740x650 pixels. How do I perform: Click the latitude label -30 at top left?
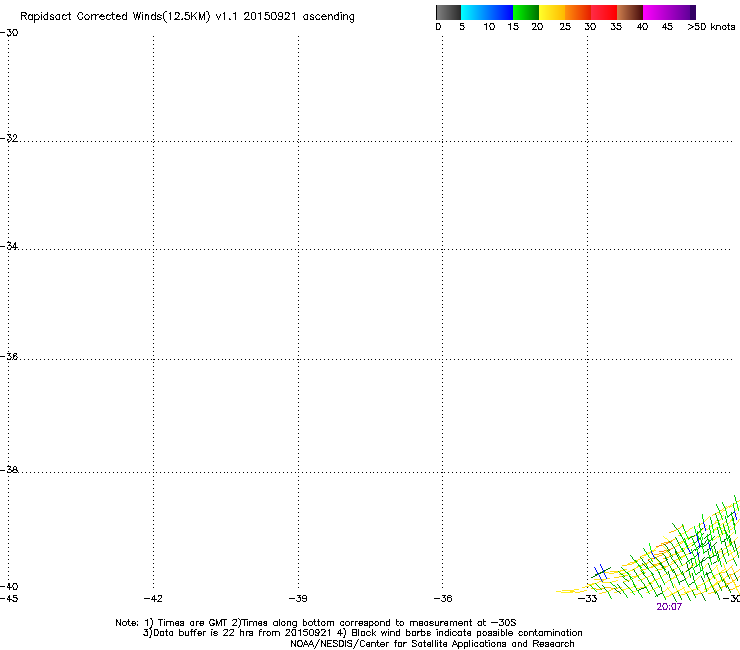pyautogui.click(x=9, y=33)
